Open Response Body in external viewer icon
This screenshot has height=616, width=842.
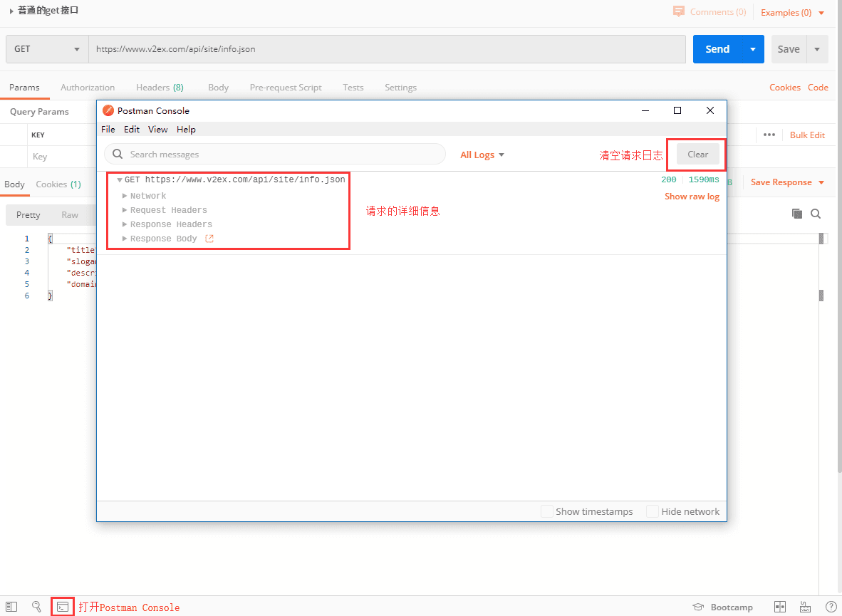pos(209,239)
